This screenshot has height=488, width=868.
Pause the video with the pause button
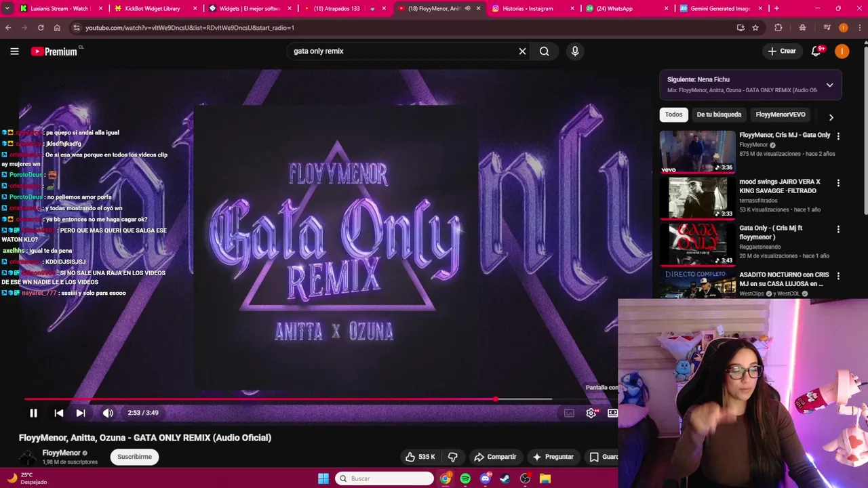click(33, 413)
